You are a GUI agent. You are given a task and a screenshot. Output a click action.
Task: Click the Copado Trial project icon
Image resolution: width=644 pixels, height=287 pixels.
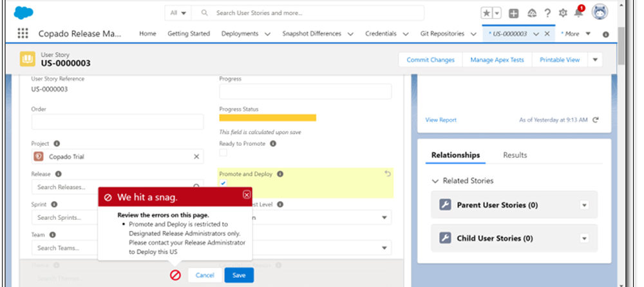(x=39, y=157)
